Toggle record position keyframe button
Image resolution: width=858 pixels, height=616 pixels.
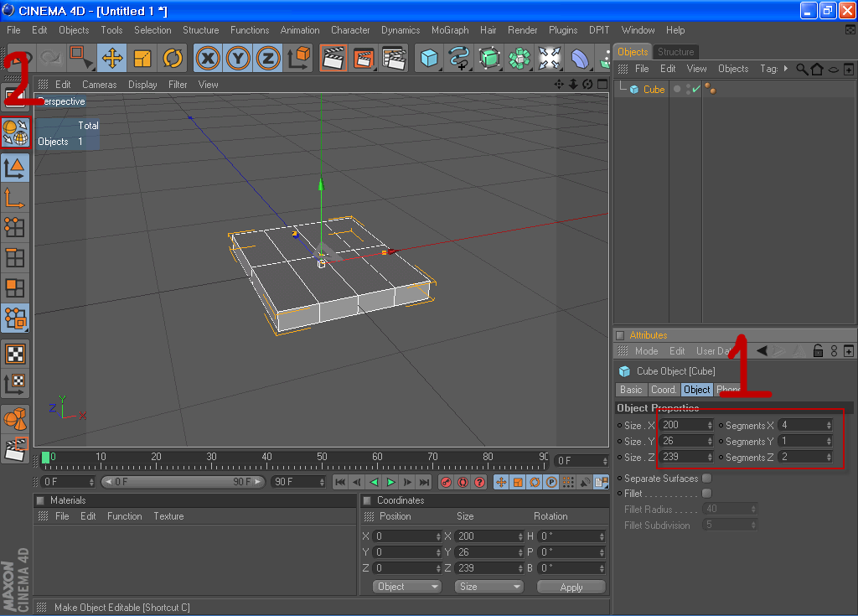tap(501, 482)
